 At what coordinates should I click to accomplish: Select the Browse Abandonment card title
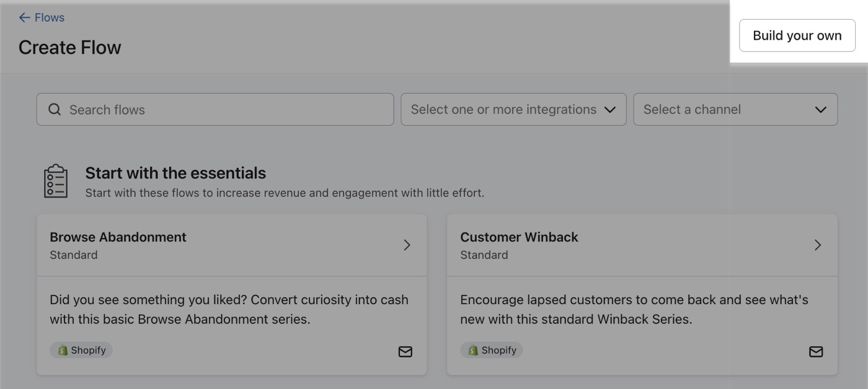pos(118,237)
